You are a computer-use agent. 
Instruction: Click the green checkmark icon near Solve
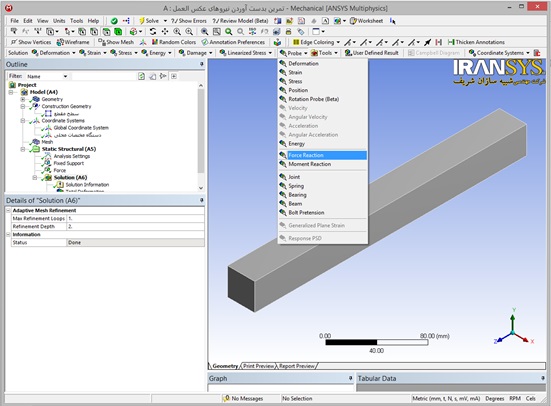coord(114,21)
